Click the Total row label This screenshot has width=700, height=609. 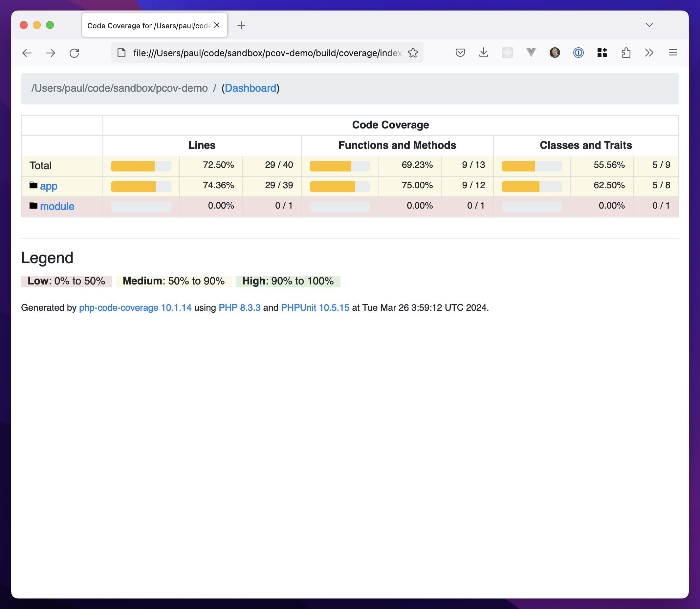point(40,166)
